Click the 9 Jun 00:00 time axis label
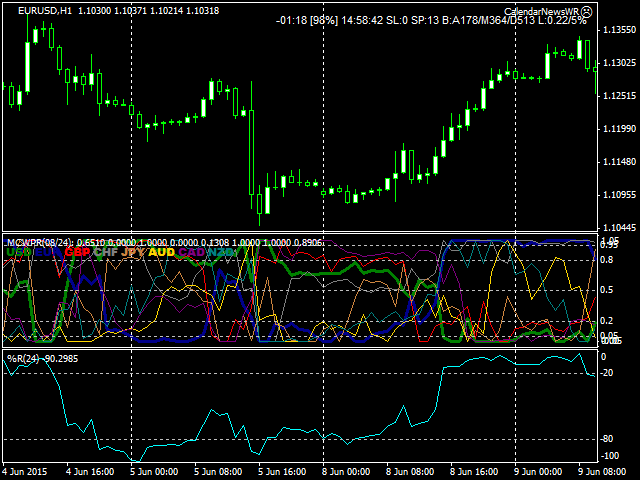 click(x=538, y=472)
